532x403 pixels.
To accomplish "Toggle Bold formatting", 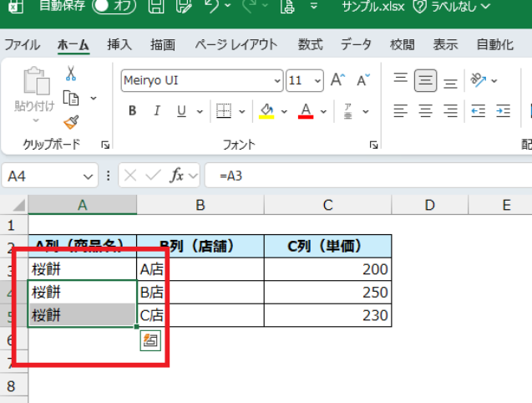I will (x=133, y=110).
